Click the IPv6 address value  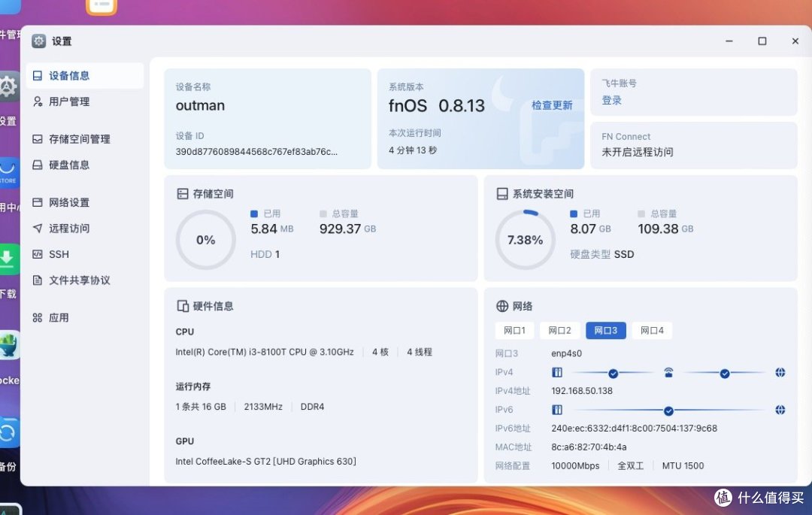(x=634, y=428)
